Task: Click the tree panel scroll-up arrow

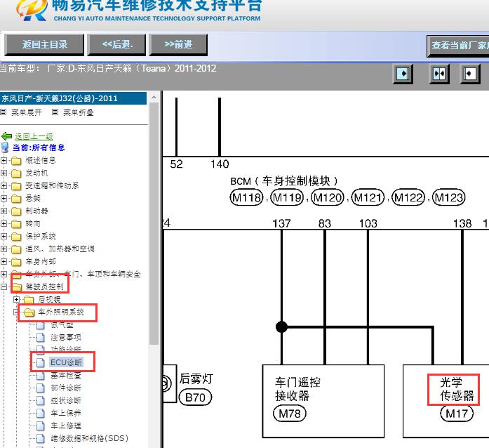Action: click(x=154, y=98)
